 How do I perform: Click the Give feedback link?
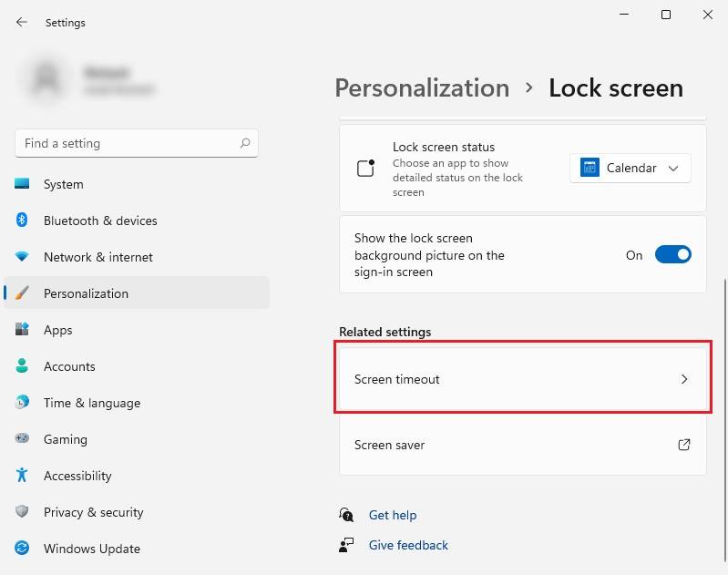click(x=408, y=545)
